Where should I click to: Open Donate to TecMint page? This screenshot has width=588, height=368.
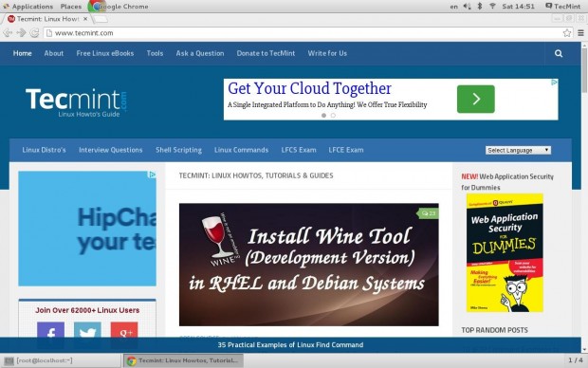[x=266, y=53]
